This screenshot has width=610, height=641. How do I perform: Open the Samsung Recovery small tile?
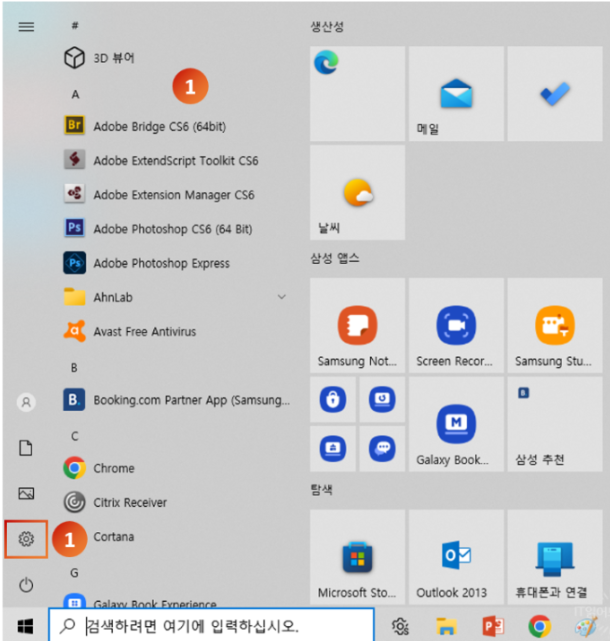[382, 399]
